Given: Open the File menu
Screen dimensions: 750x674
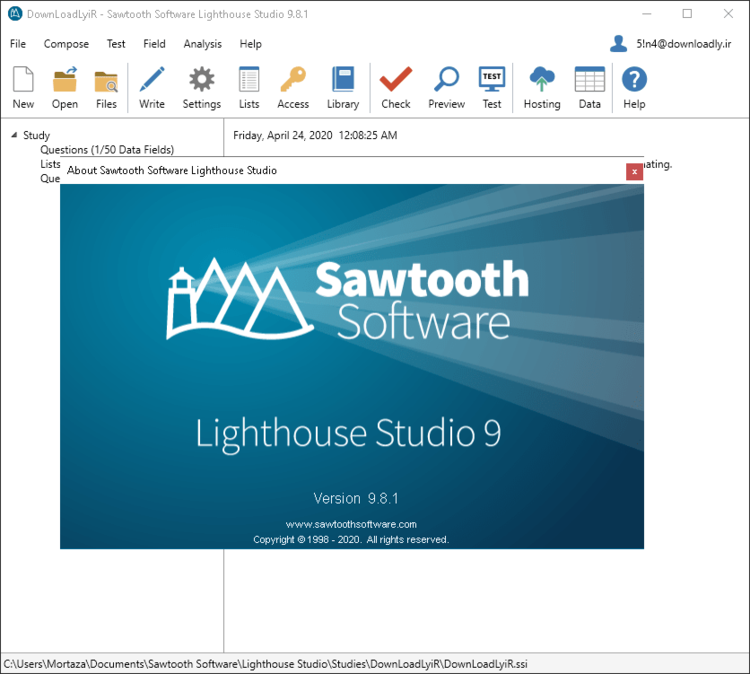Looking at the screenshot, I should coord(18,44).
